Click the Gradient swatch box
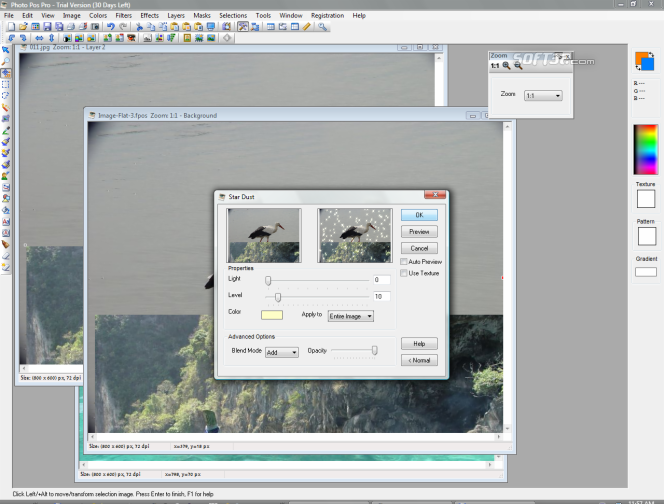This screenshot has width=664, height=504. tap(646, 272)
